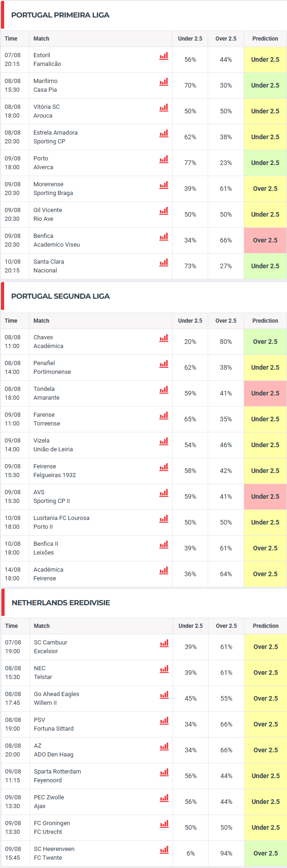Screen dimensions: 287x868
Task: Open stats icon for Sparta Rotterdam vs Feyenoord
Action: pyautogui.click(x=164, y=772)
